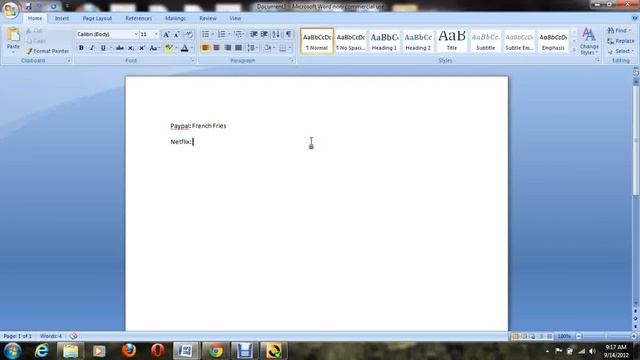Apply superscript formatting
640x360 pixels.
tap(142, 48)
